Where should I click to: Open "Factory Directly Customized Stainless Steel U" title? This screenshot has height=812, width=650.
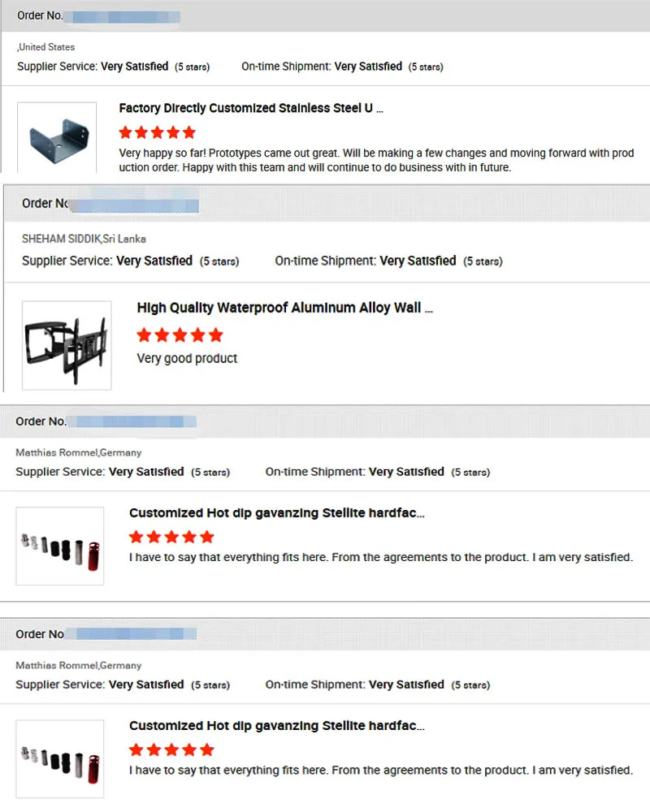(x=250, y=108)
